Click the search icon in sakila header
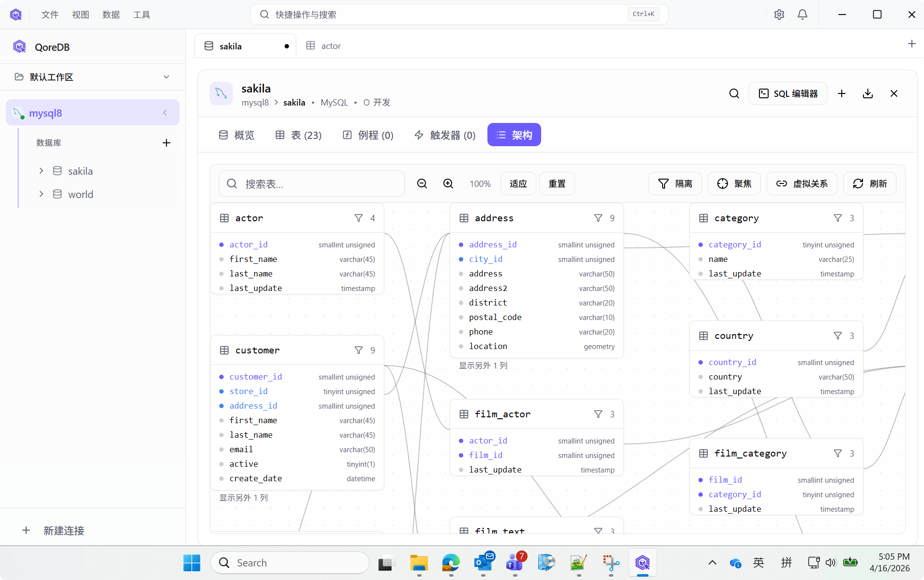Screen dimensions: 924x580 (x=734, y=93)
